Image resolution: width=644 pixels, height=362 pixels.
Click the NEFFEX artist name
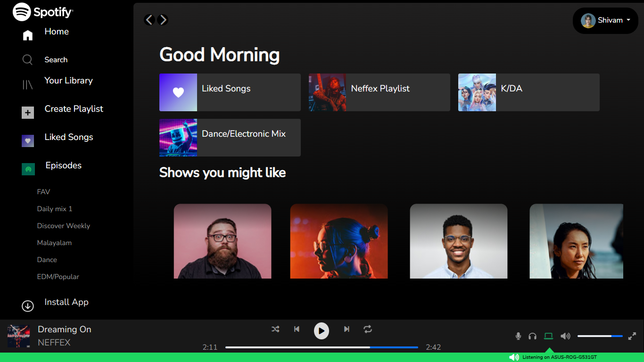[x=54, y=343]
